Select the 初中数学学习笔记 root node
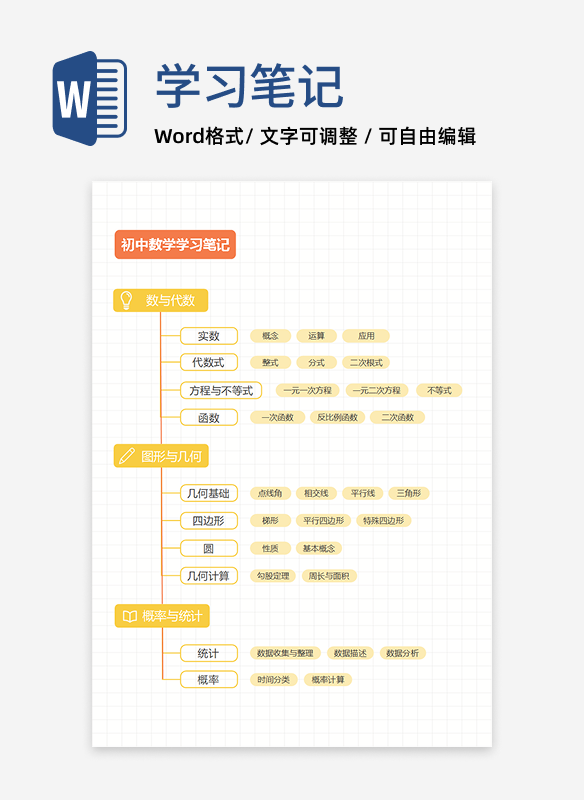Viewport: 584px width, 800px height. pyautogui.click(x=175, y=244)
